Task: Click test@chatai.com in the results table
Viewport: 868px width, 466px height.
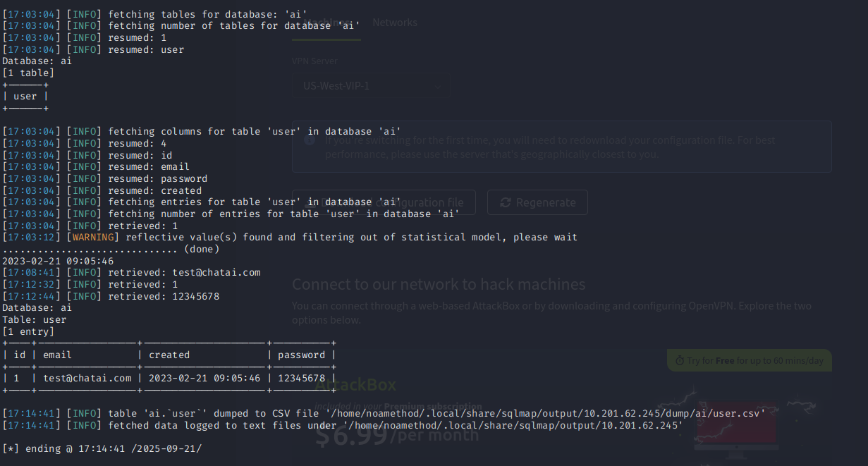Action: pos(87,379)
